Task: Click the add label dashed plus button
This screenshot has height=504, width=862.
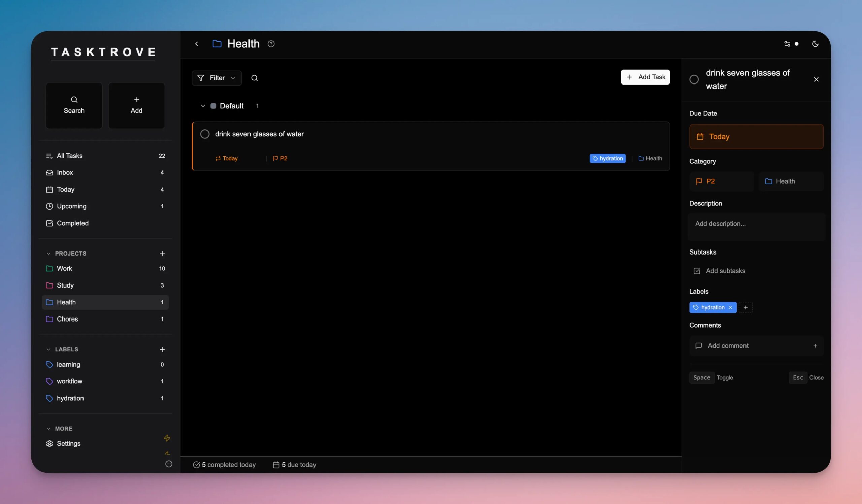Action: [746, 307]
